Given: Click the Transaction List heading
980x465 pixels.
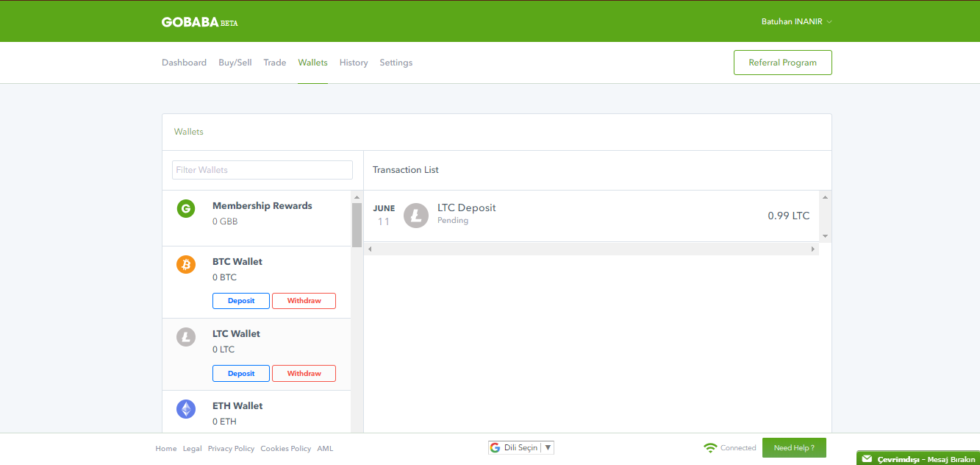Looking at the screenshot, I should pyautogui.click(x=406, y=170).
